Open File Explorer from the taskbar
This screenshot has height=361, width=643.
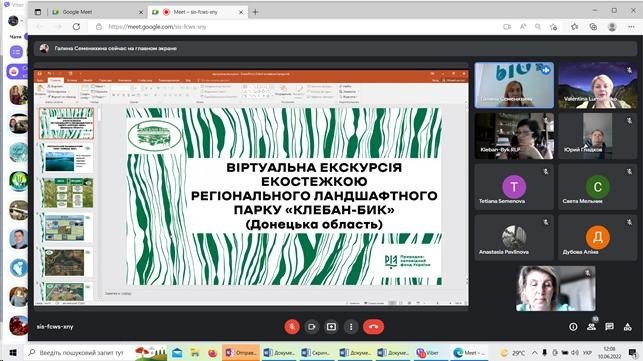pos(195,352)
